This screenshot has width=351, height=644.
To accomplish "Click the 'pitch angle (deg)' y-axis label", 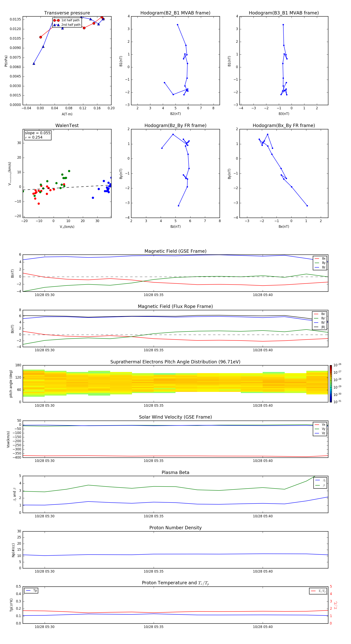I will (11, 384).
